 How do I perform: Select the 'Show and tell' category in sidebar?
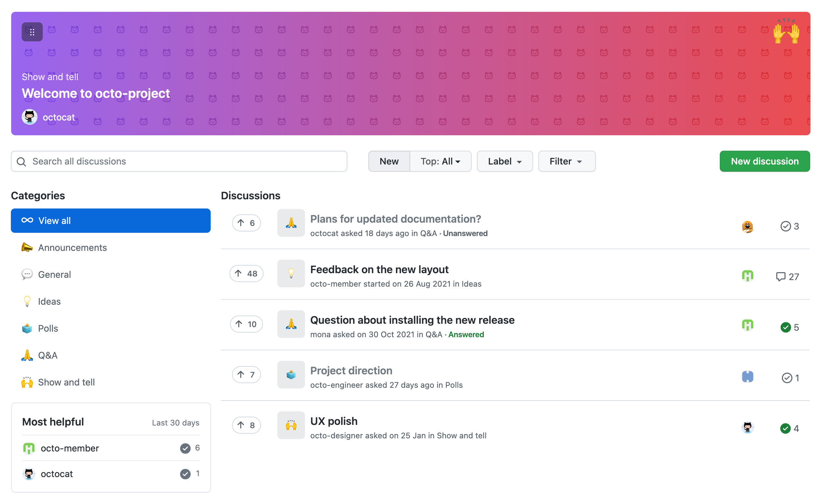point(66,382)
